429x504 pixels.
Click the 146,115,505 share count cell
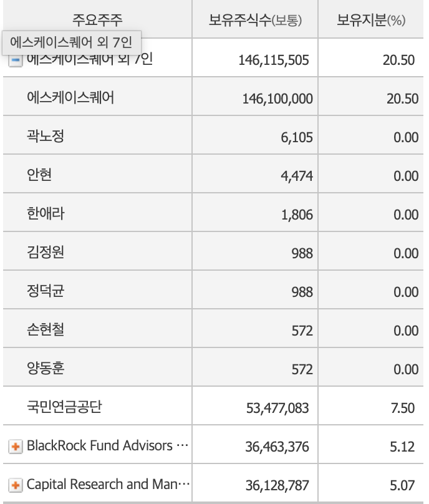[x=273, y=60]
